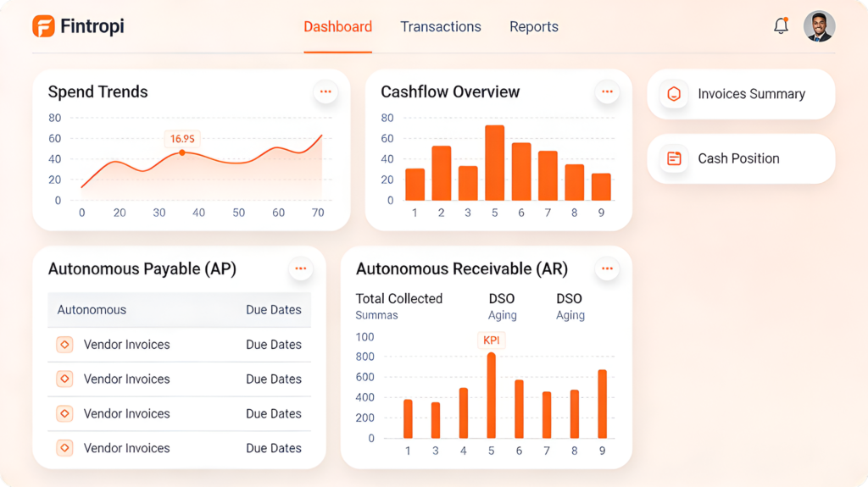Click the Invoices Summary hexagon icon

click(674, 94)
